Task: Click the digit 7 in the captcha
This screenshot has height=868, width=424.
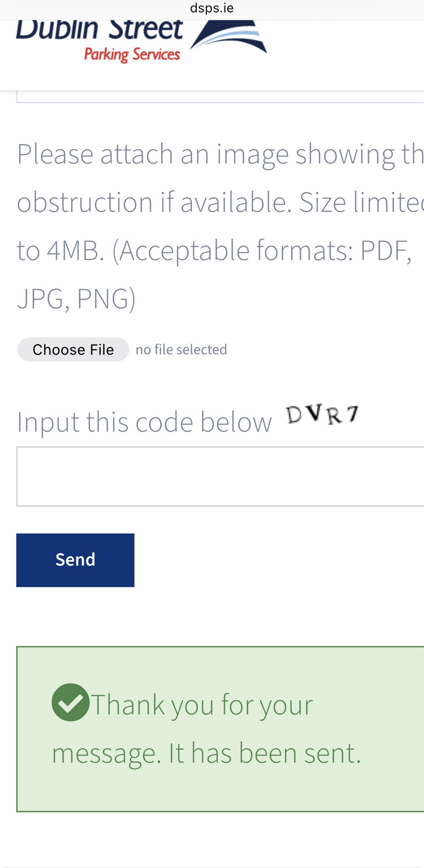Action: pos(353,414)
